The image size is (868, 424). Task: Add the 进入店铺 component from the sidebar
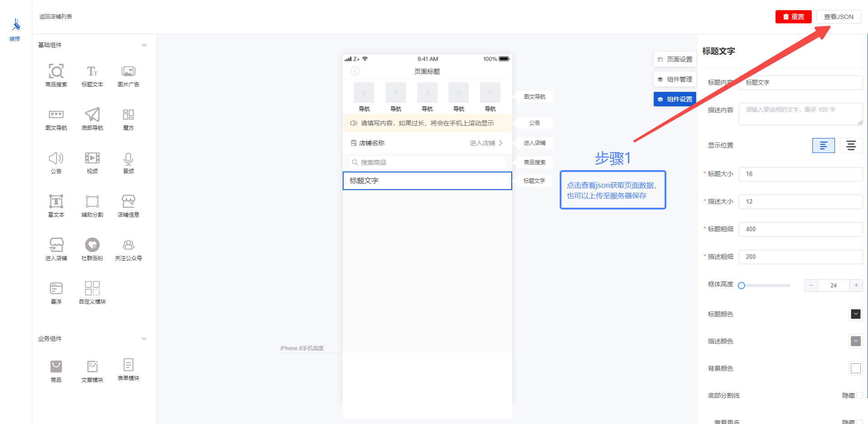tap(56, 249)
